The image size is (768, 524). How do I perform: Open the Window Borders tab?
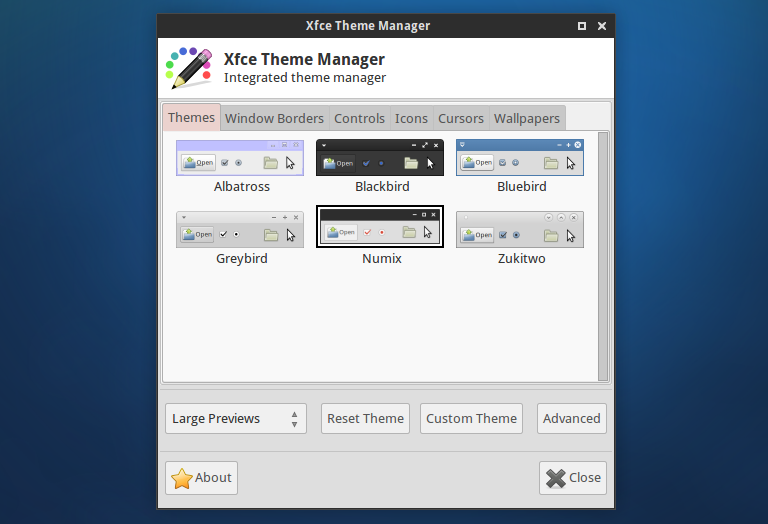274,119
